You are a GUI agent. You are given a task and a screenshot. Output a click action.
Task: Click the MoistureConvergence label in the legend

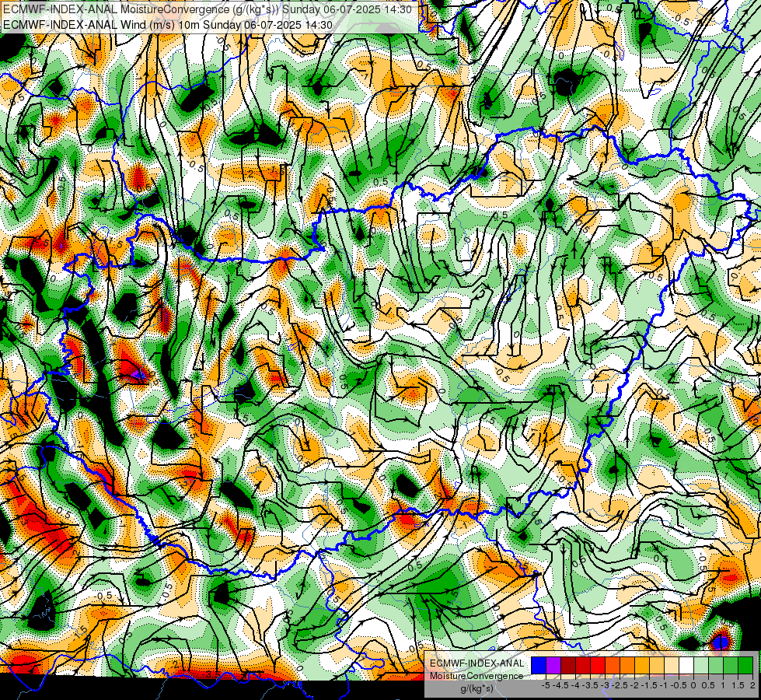point(476,676)
